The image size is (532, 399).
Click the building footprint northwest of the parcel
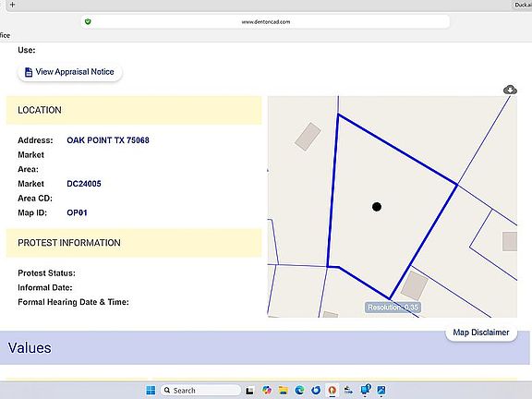(x=308, y=137)
